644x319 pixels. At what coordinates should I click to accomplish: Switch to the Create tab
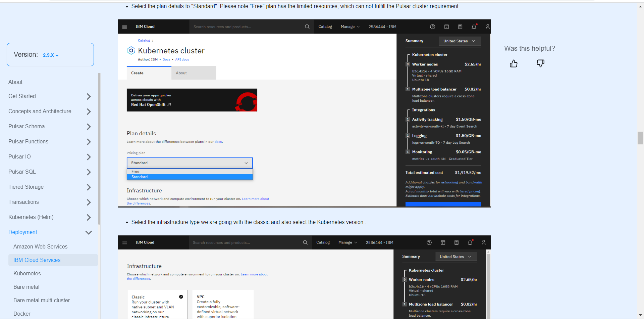pos(149,73)
